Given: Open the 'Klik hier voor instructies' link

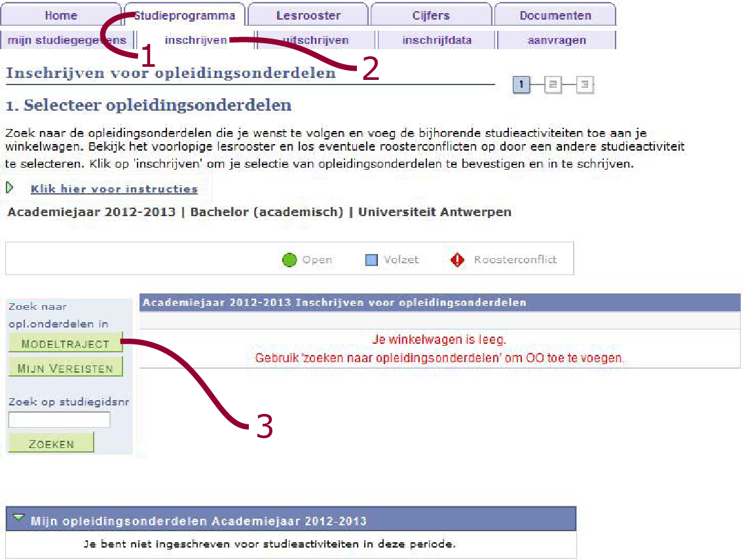Looking at the screenshot, I should click(x=114, y=189).
